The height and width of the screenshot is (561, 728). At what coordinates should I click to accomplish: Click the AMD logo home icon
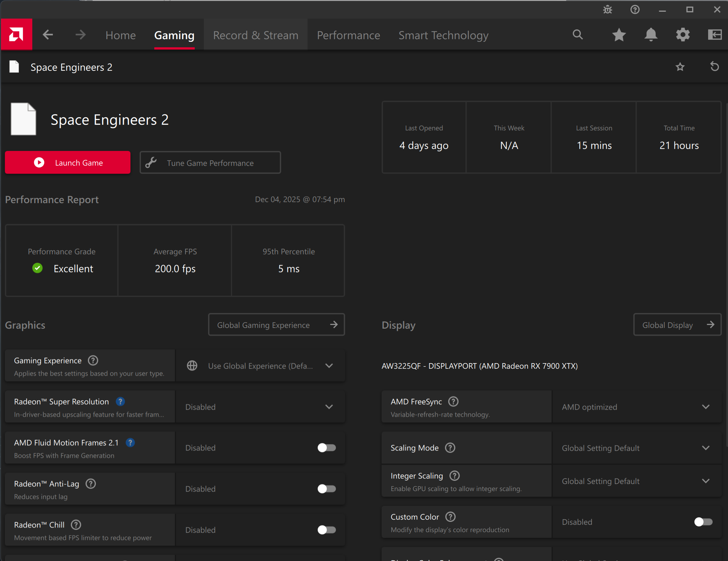[16, 34]
